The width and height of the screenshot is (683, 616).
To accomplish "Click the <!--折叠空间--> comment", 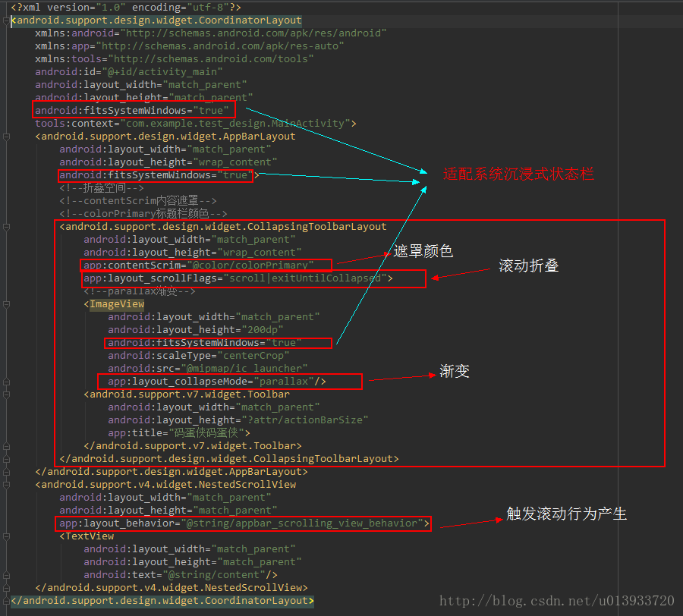I will point(102,188).
